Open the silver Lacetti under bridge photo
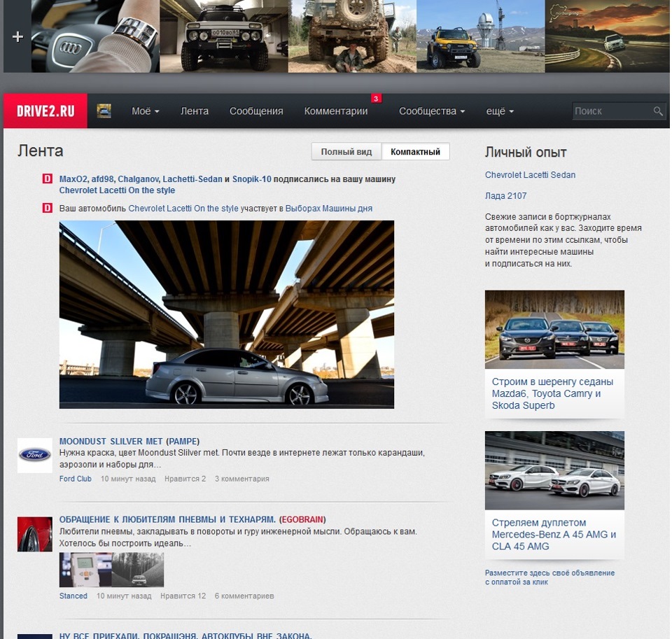This screenshot has width=672, height=639. (227, 314)
